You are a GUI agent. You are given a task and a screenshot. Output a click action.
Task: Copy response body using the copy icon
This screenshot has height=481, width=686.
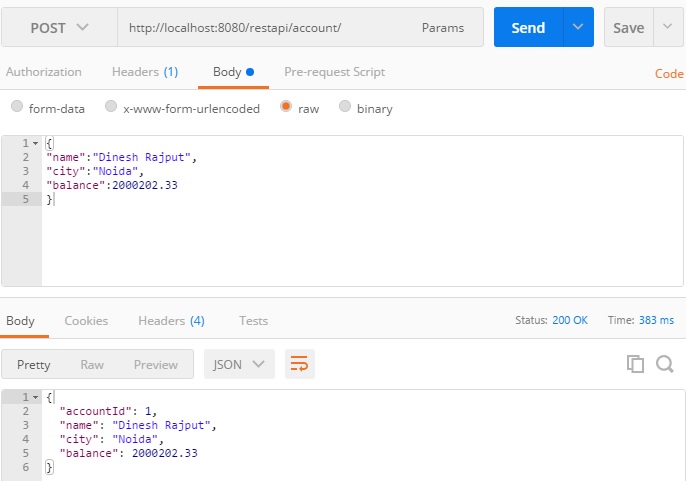click(635, 364)
